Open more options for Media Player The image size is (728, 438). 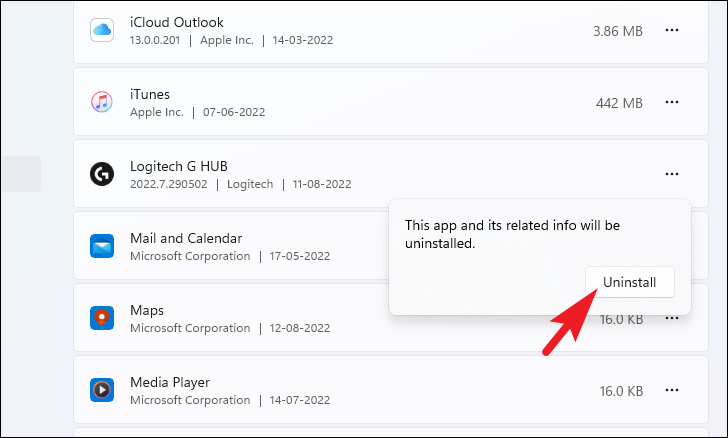(672, 390)
